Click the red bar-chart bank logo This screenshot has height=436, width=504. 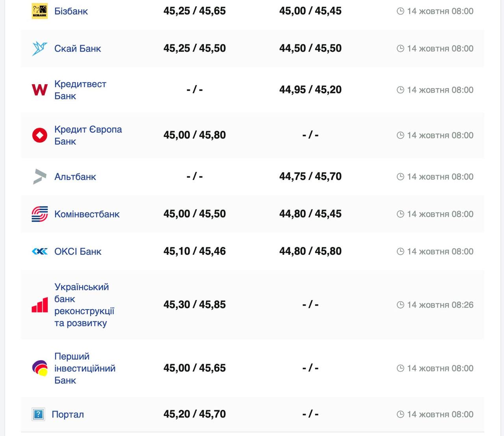point(39,305)
